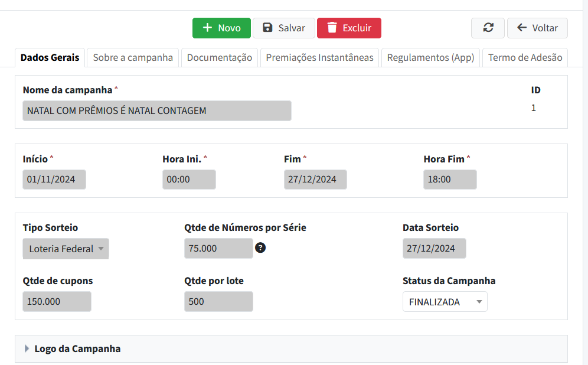
Task: Go back using the Voltar button
Action: tap(537, 28)
